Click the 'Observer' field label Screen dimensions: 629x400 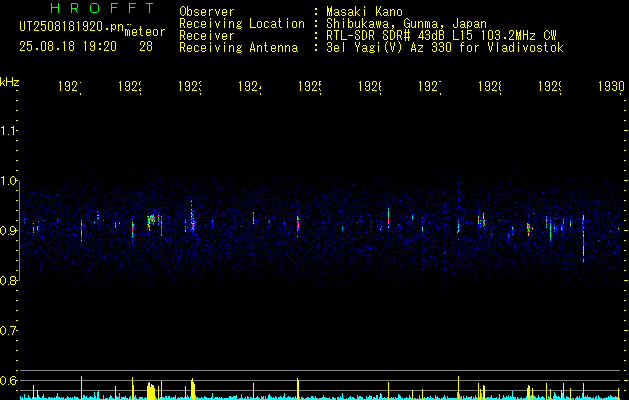207,12
